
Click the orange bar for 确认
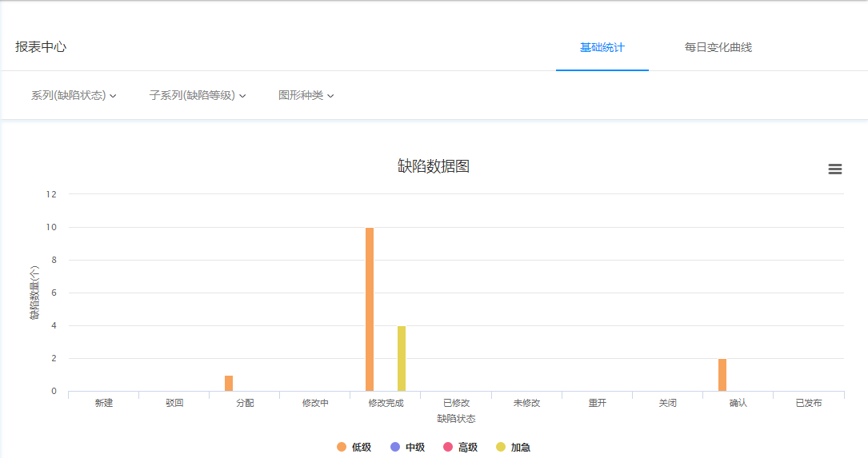point(722,375)
